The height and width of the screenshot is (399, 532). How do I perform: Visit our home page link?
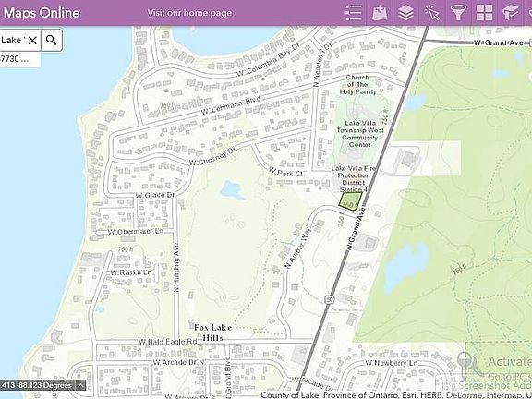point(189,13)
